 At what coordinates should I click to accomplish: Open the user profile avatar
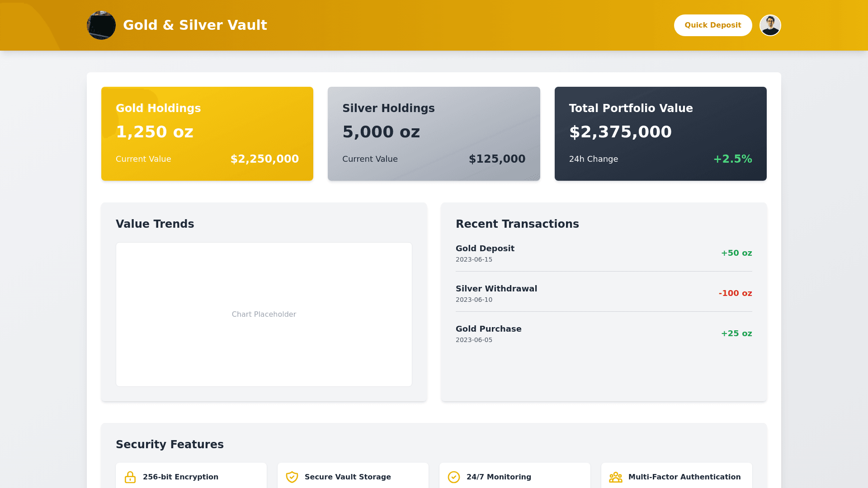tap(770, 25)
